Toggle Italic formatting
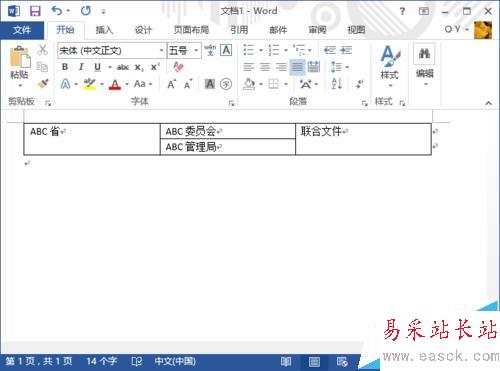Screen dimensions: 500x371 [81, 67]
